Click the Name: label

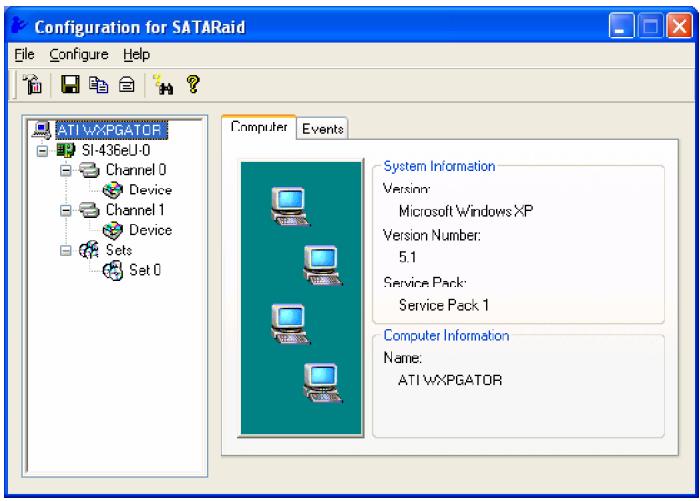[402, 358]
